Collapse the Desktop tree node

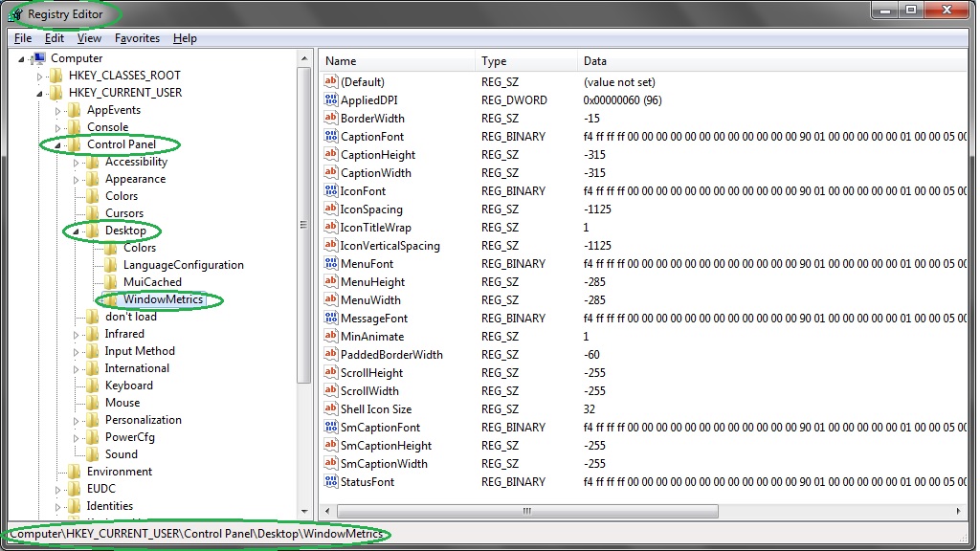pyautogui.click(x=76, y=231)
